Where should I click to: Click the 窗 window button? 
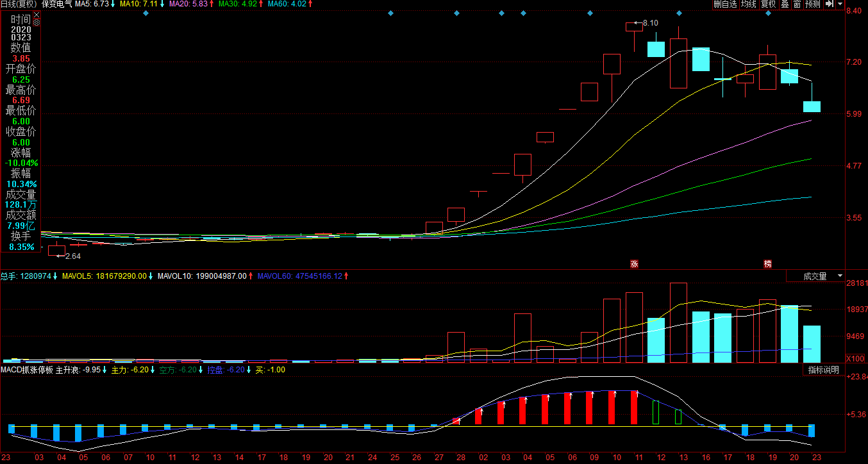pos(797,4)
